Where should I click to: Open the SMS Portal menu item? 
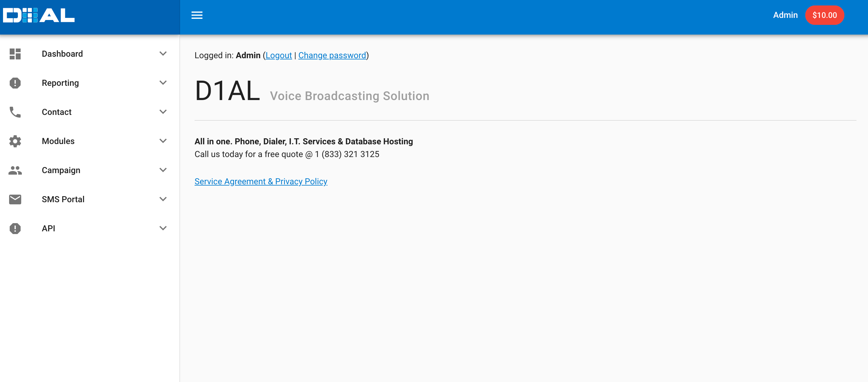[x=63, y=199]
